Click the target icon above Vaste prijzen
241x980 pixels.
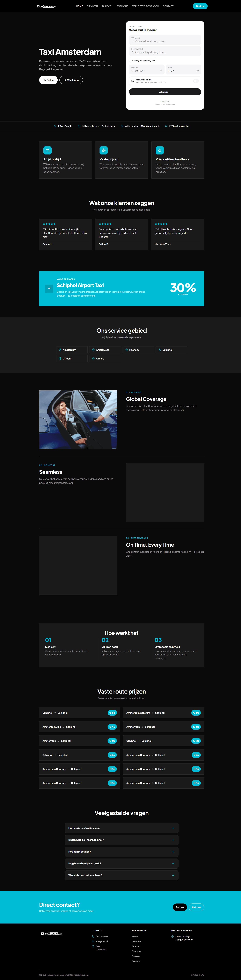point(104,150)
